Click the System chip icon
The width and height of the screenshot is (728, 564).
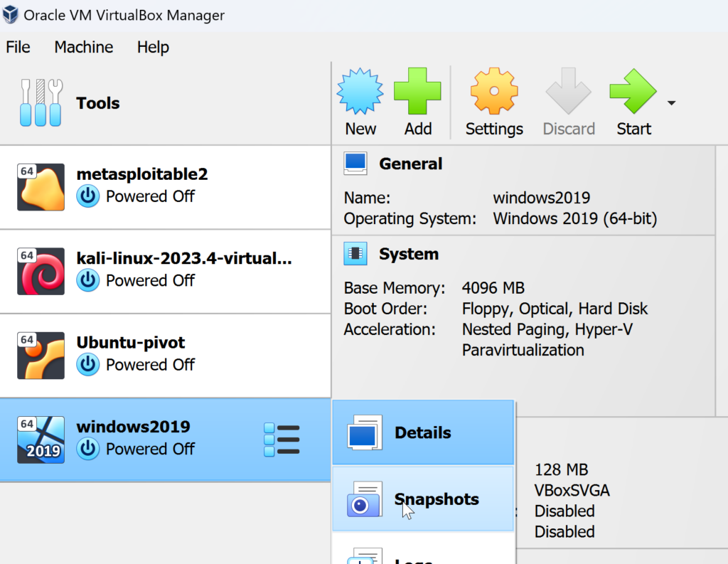click(x=355, y=254)
